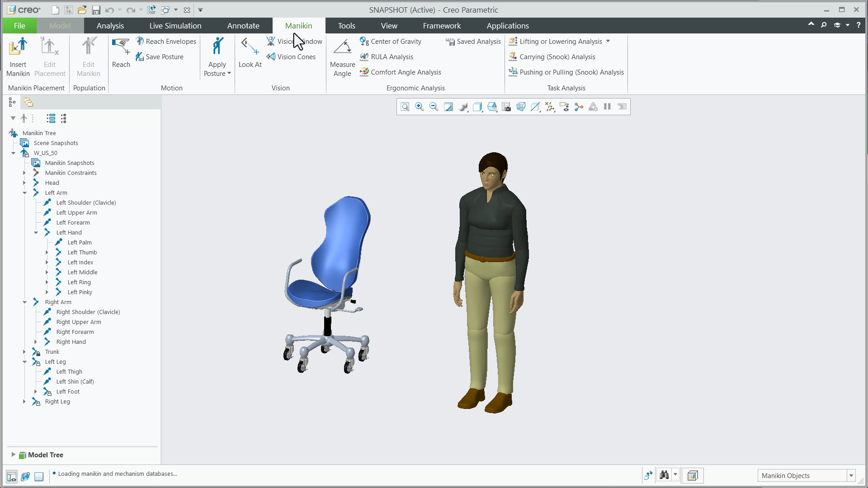868x488 pixels.
Task: Open Pushing or Pulling (Snook) Analysis
Action: [566, 72]
